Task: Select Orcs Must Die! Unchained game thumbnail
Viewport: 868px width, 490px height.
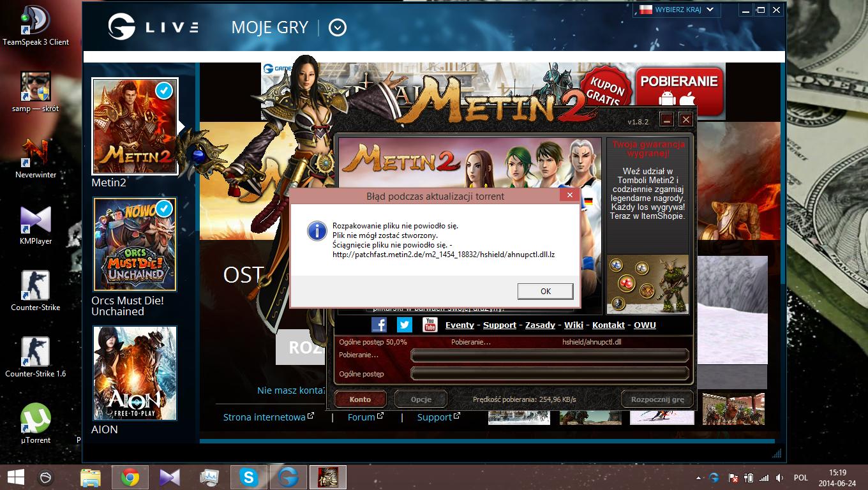Action: 135,244
